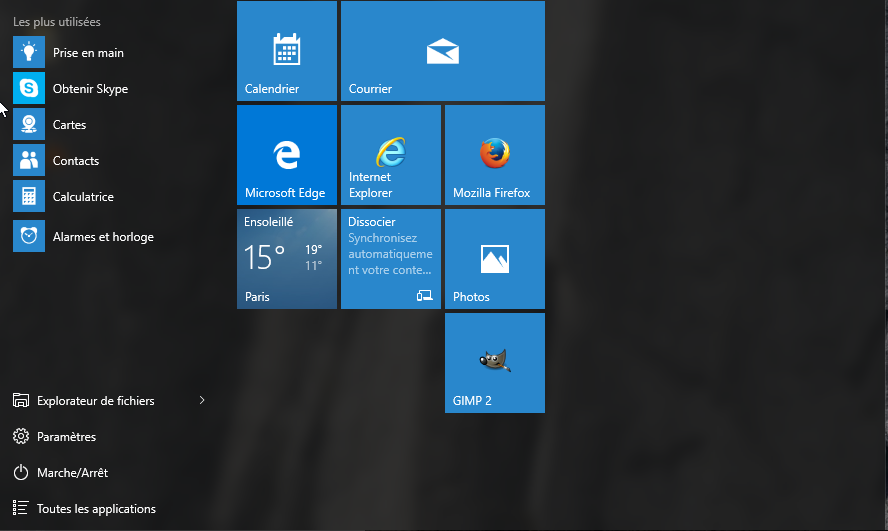The image size is (888, 531).
Task: Open the Calendrier tile
Action: pos(287,51)
